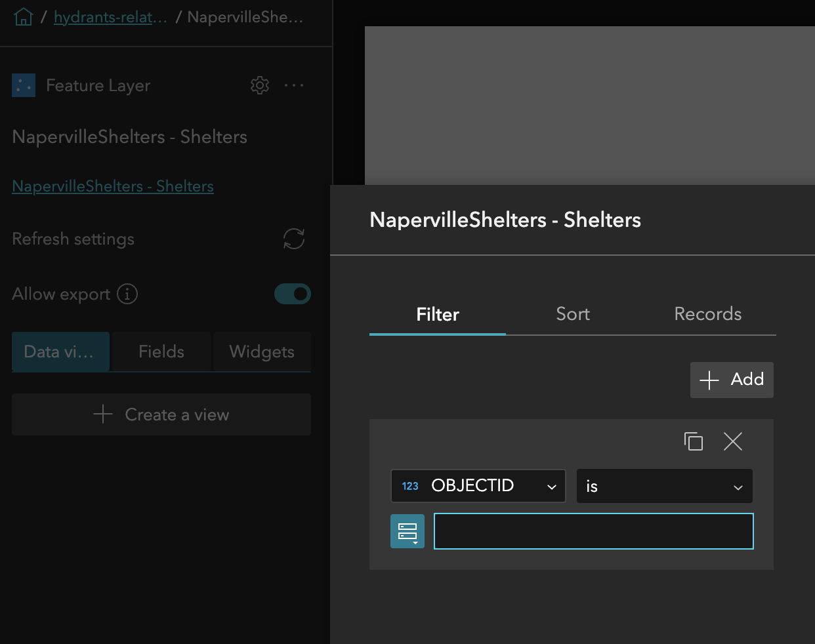
Task: Duplicate the OBJECTID filter clause
Action: click(x=694, y=441)
